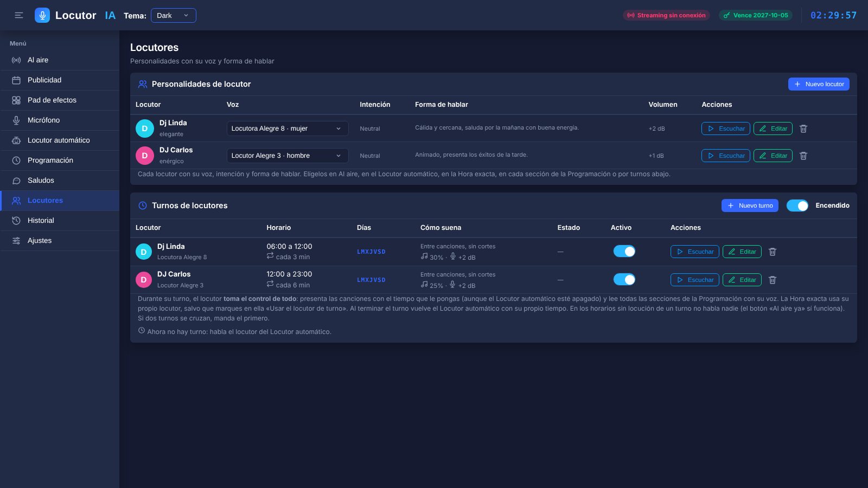Delete Dj Linda personality via trash icon

[x=803, y=129]
